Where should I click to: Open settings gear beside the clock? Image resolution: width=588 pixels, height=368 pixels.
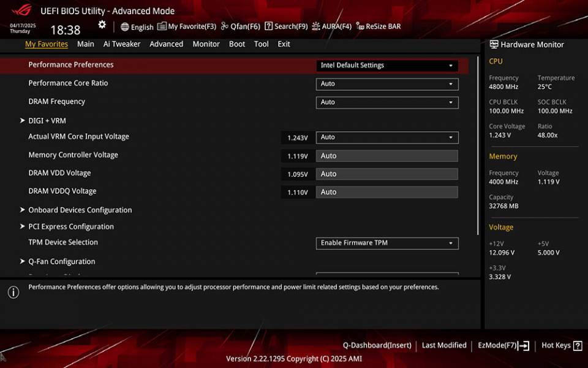[x=102, y=25]
